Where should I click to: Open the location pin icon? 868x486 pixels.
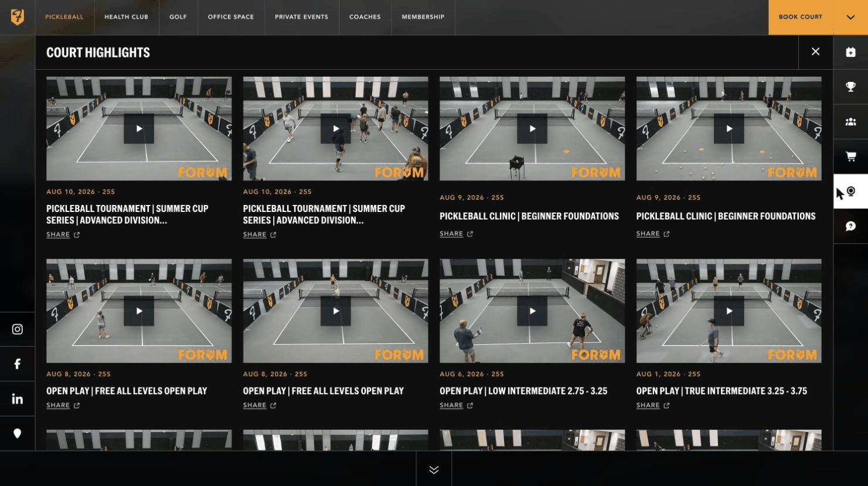(18, 433)
